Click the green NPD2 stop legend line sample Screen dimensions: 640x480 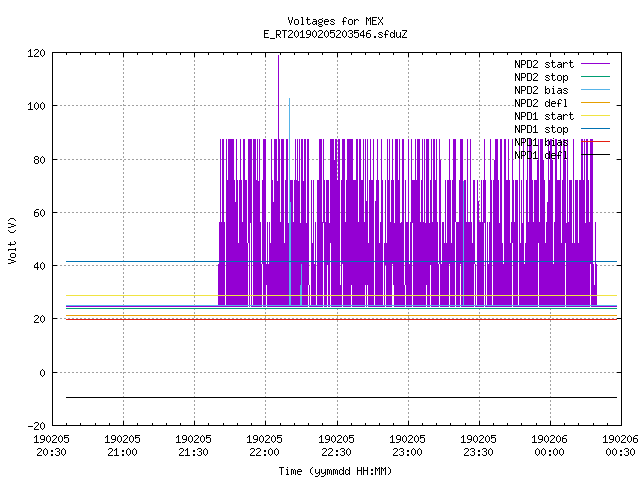(x=596, y=77)
